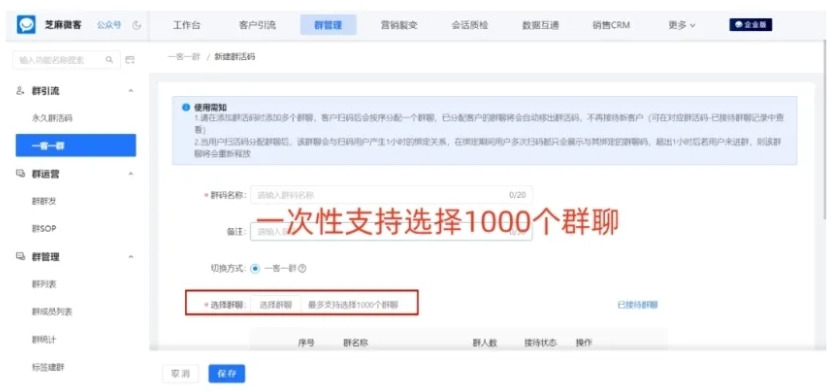
Task: Click the 使用需知 info icon
Action: click(x=186, y=107)
